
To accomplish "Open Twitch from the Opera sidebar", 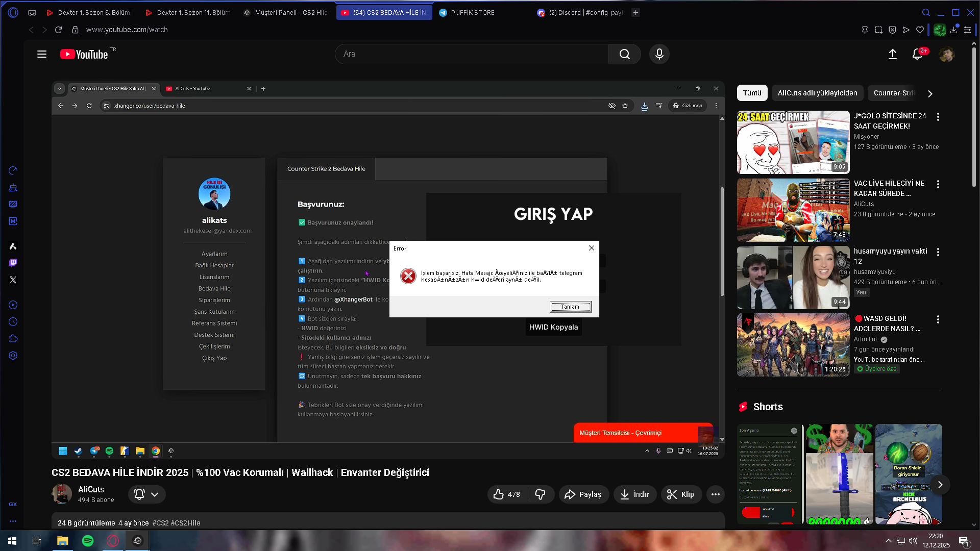I will pyautogui.click(x=13, y=263).
